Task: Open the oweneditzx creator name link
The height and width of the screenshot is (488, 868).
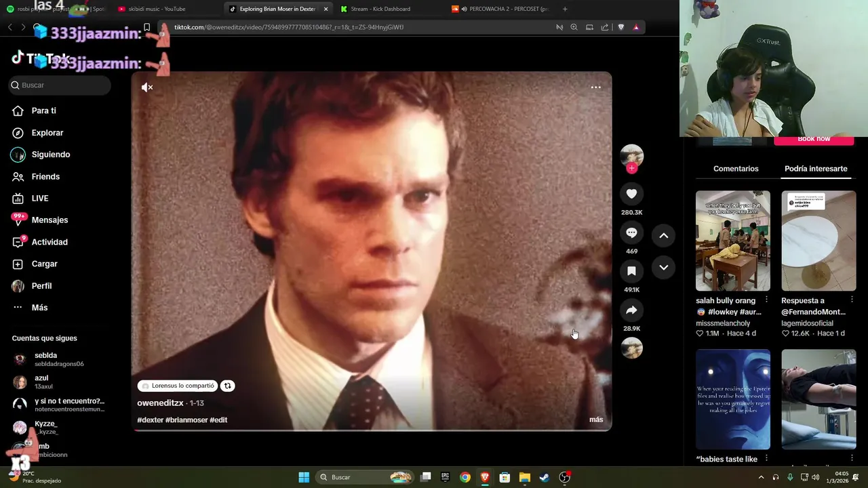Action: (x=160, y=403)
